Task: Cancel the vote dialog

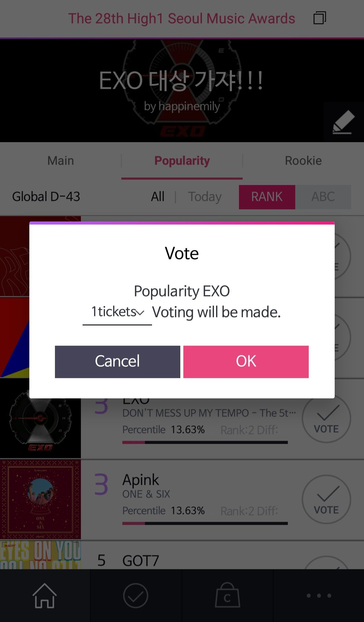Action: pos(118,361)
